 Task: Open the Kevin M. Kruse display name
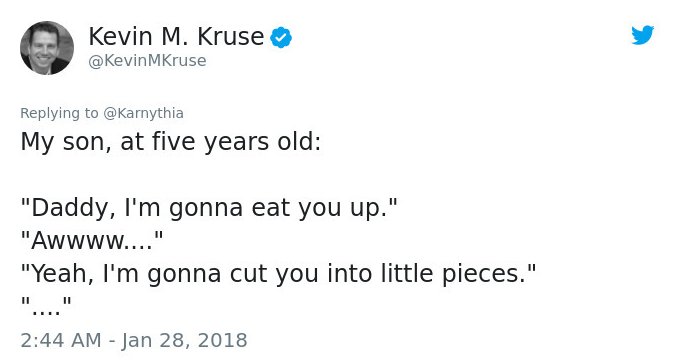pyautogui.click(x=176, y=36)
